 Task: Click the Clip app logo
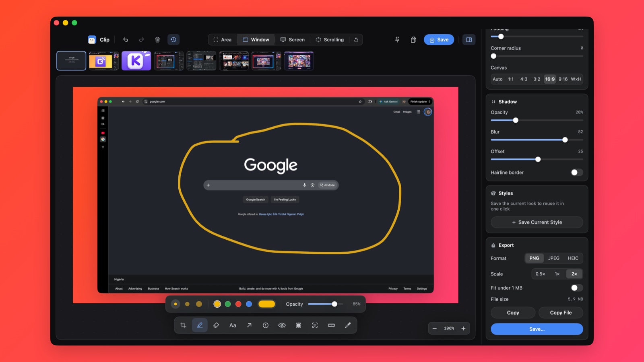point(92,40)
